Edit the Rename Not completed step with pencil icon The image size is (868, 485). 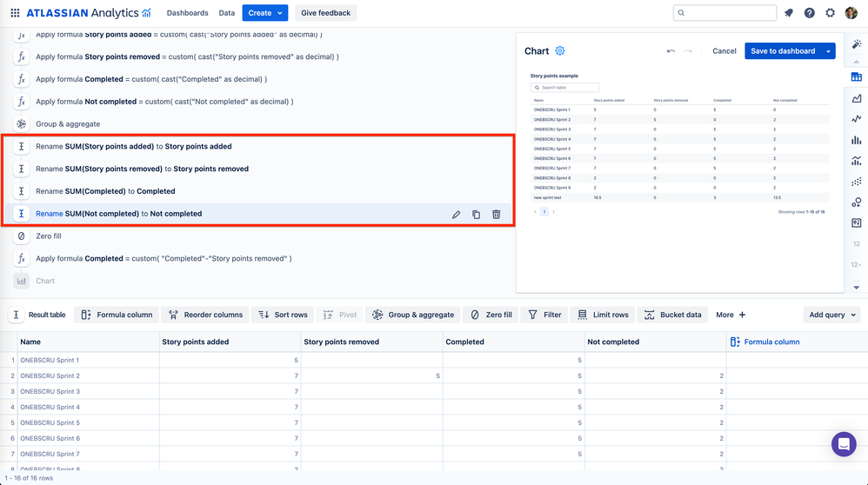pyautogui.click(x=456, y=214)
